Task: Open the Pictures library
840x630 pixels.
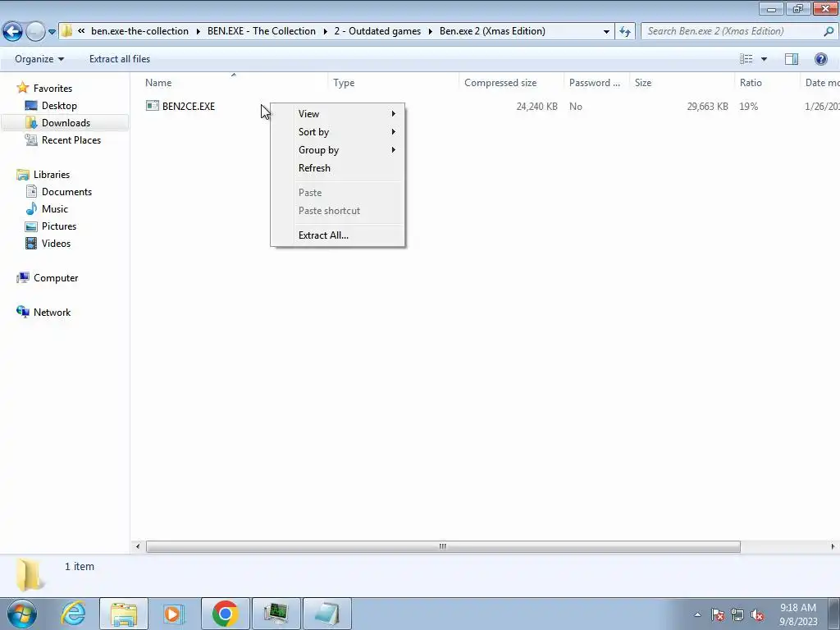Action: click(x=59, y=226)
